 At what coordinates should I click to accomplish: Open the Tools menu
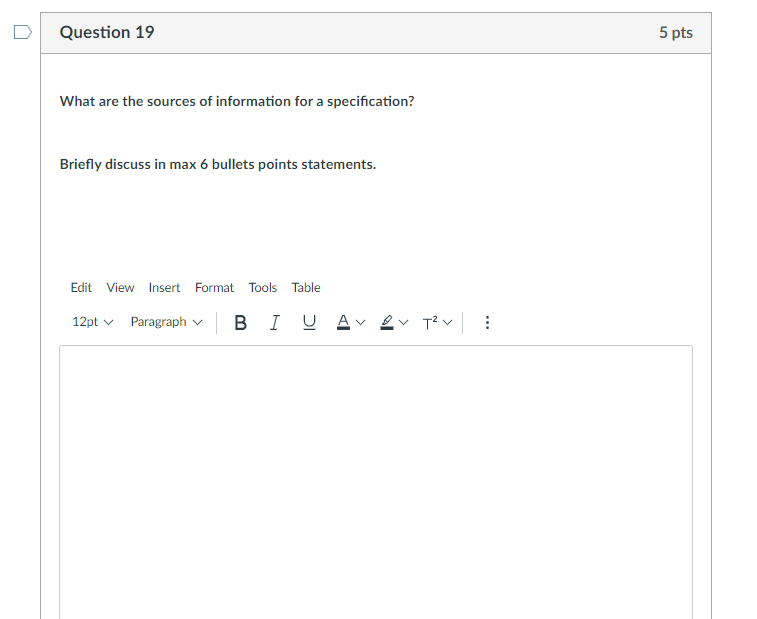[263, 288]
